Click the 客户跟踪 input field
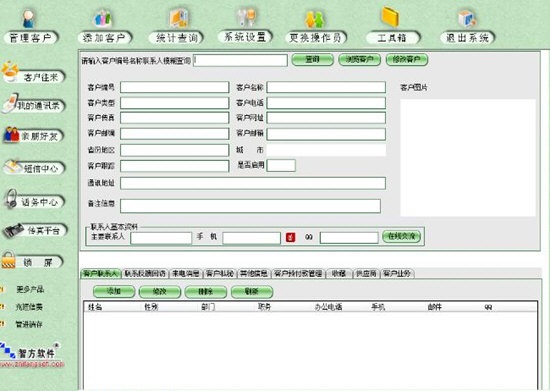Viewport: 550px width, 391px height. pos(175,166)
